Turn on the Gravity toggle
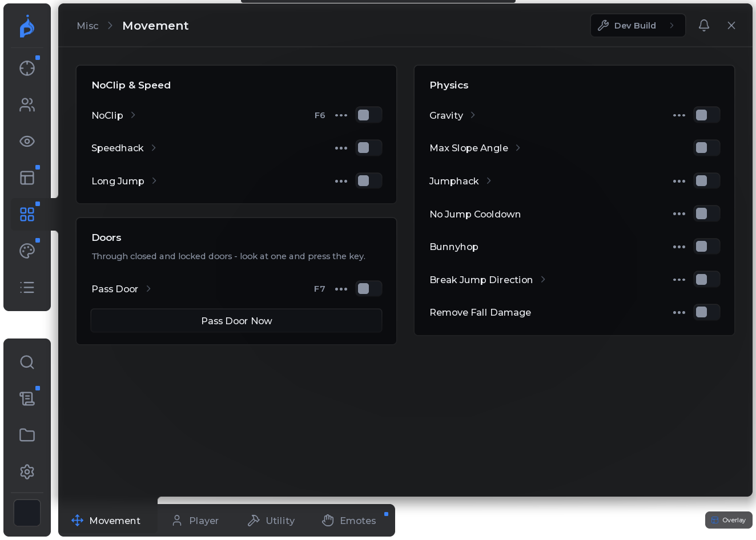The width and height of the screenshot is (756, 540). click(x=707, y=115)
